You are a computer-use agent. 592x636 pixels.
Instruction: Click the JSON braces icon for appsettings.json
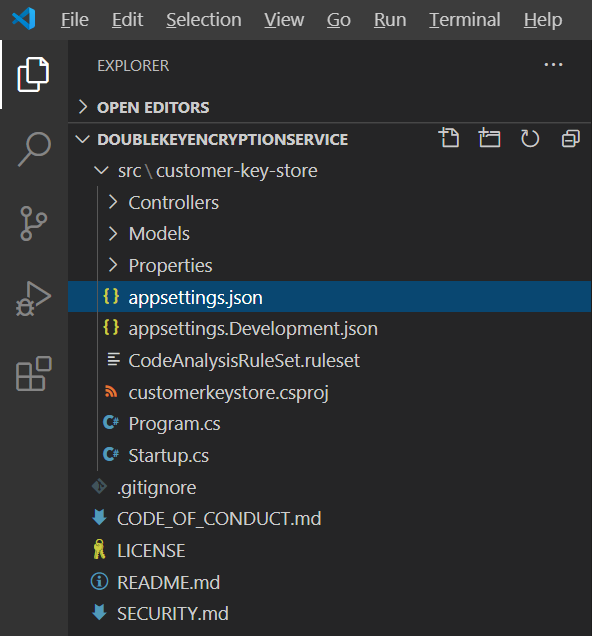coord(111,296)
